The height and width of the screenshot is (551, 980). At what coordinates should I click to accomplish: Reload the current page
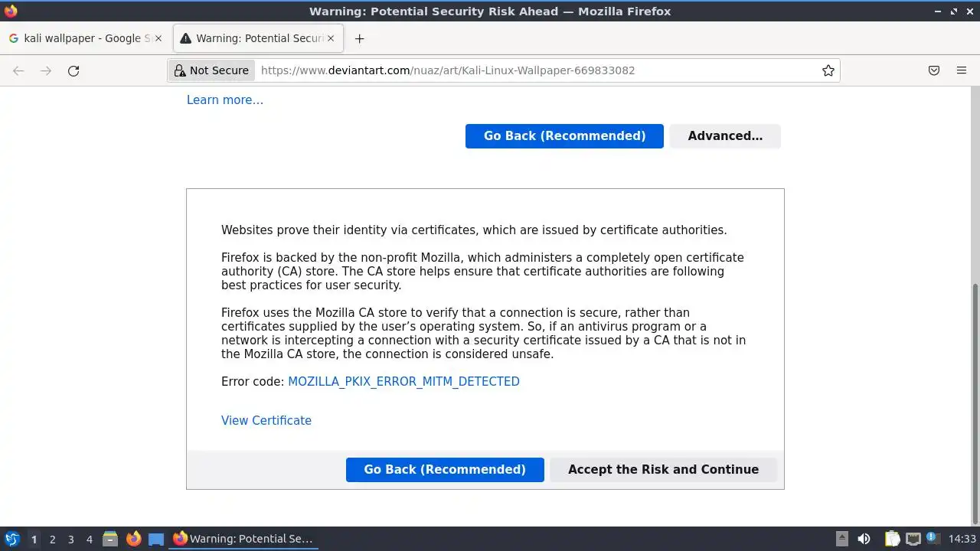point(73,70)
